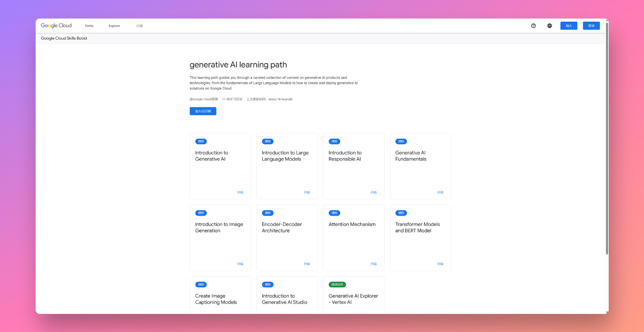Open Introduction to Large Language Models card
Viewport: 644px width, 332px height.
[x=287, y=166]
